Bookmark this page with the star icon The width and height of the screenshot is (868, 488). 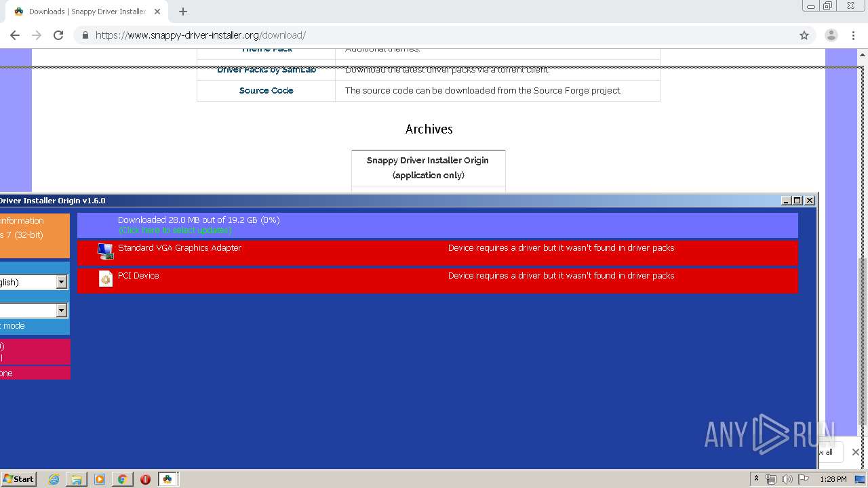pyautogui.click(x=804, y=35)
